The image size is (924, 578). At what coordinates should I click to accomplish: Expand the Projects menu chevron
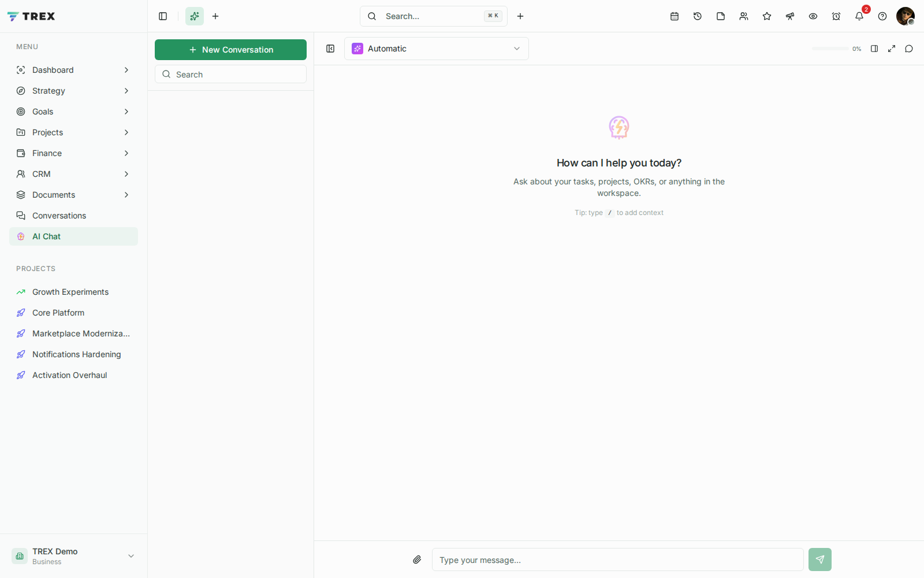coord(126,132)
